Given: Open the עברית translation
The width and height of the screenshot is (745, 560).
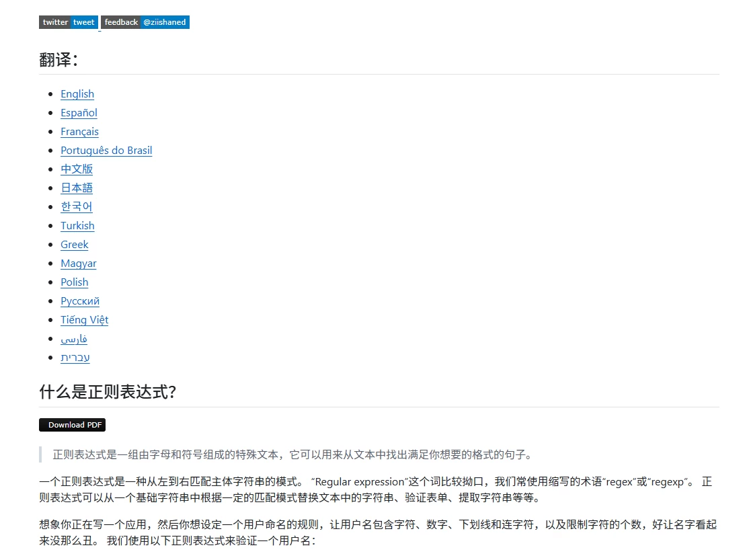Looking at the screenshot, I should tap(75, 357).
